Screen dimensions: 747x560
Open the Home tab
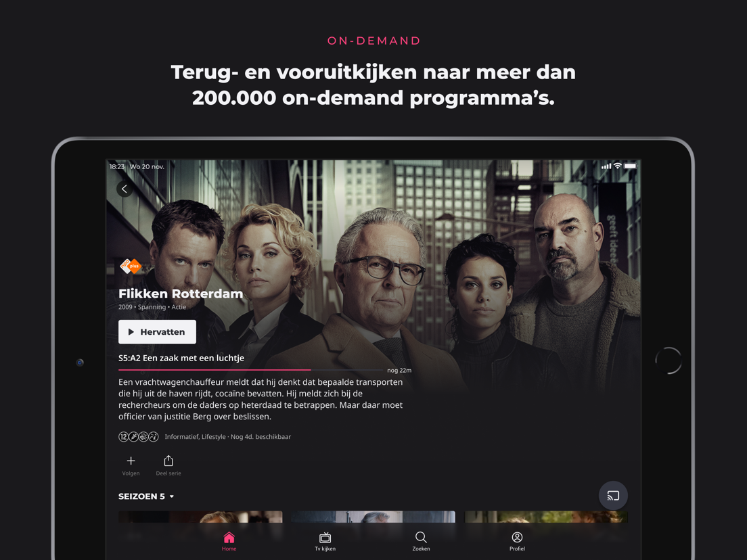point(229,542)
